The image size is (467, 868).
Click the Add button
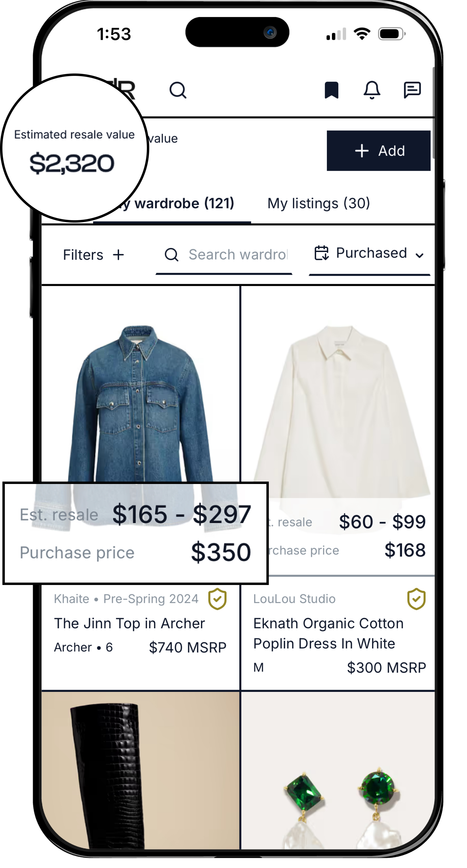coord(378,151)
